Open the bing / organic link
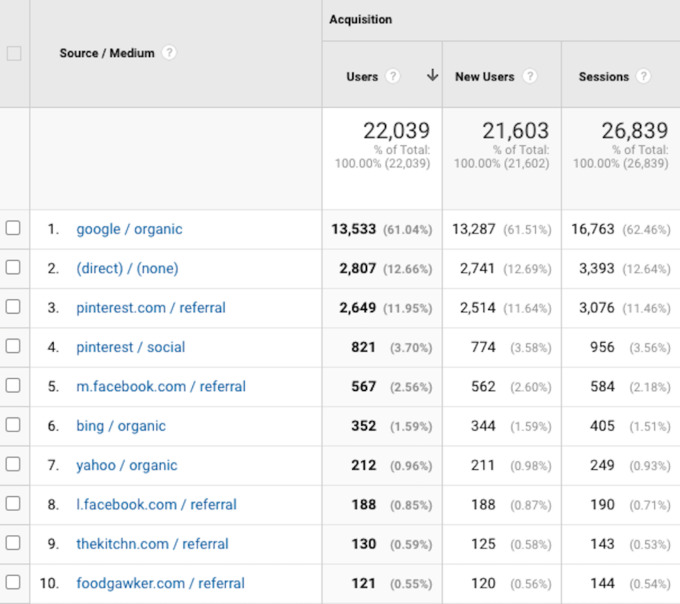The height and width of the screenshot is (604, 680). click(x=121, y=426)
